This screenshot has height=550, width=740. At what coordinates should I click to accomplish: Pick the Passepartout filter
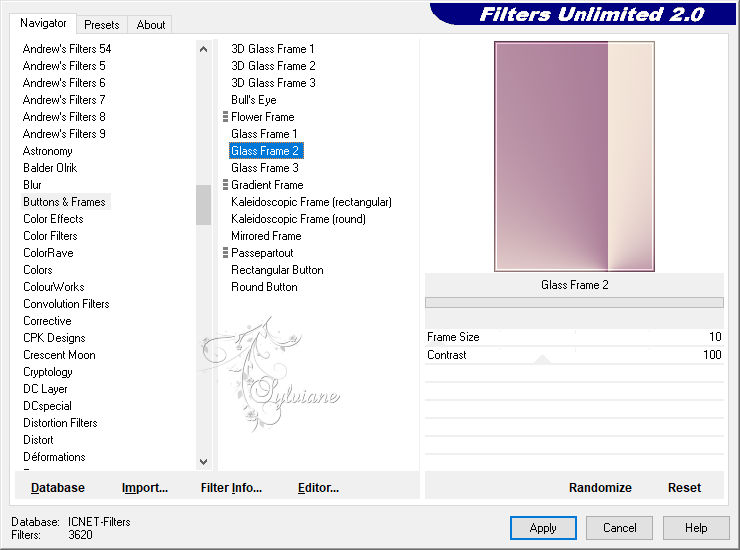tap(262, 253)
